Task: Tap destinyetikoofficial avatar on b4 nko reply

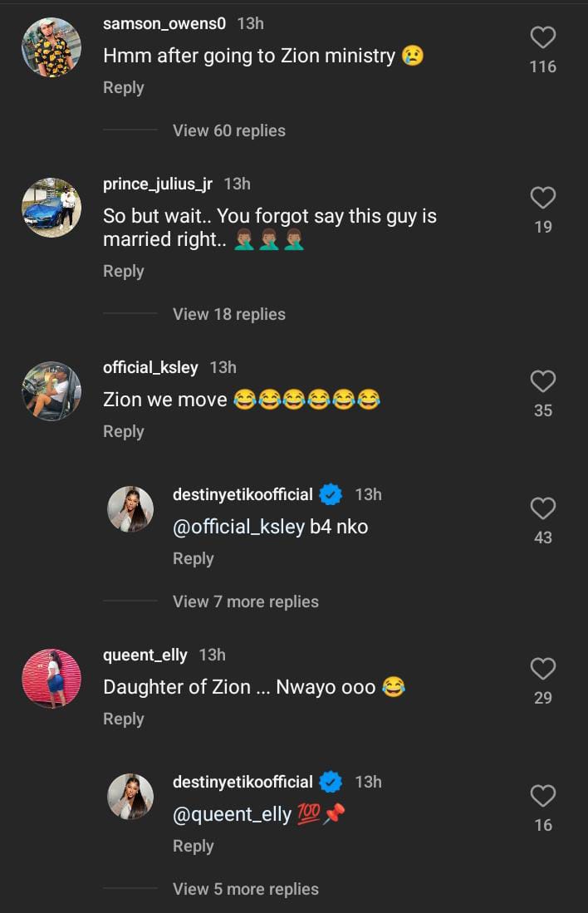Action: pyautogui.click(x=130, y=509)
